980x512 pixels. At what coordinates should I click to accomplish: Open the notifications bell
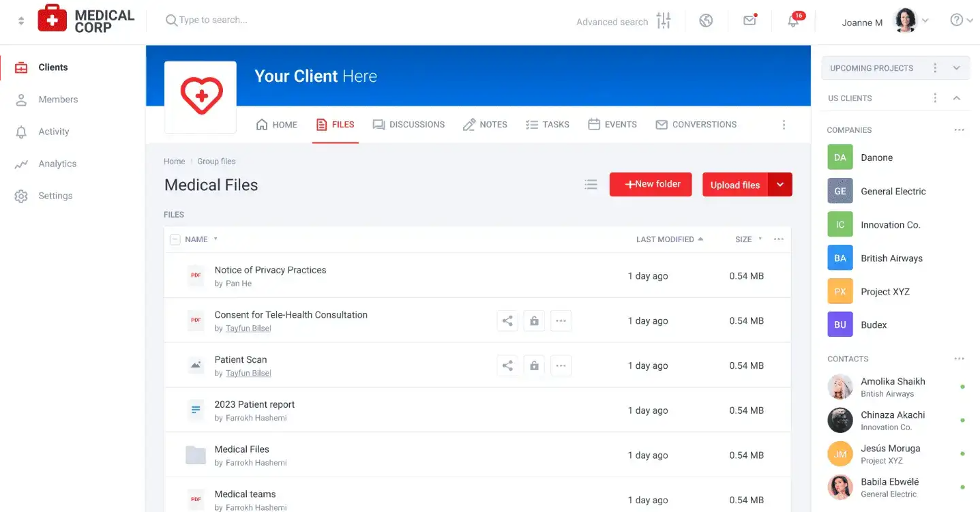pos(792,20)
